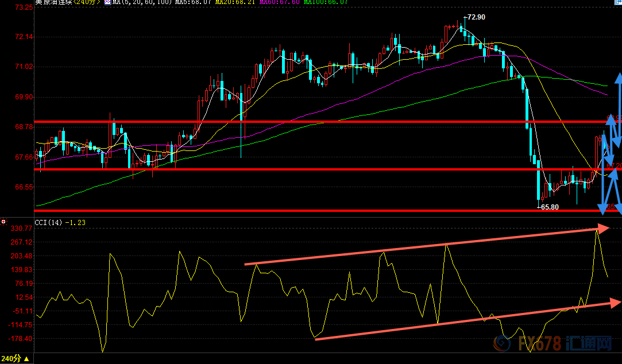622x364 pixels.
Task: Click the -51.11 CCI axis label
Action: [x=22, y=311]
